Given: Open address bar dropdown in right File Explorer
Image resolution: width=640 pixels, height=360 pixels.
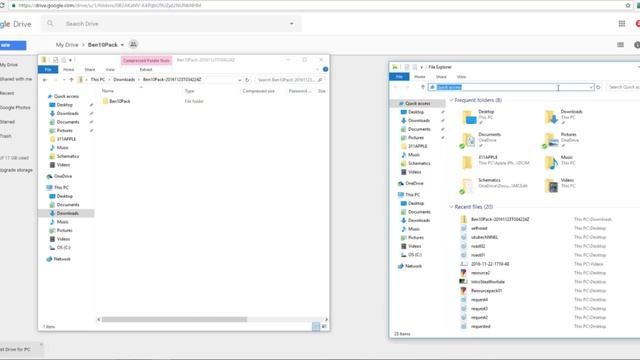Looking at the screenshot, I should click(591, 87).
